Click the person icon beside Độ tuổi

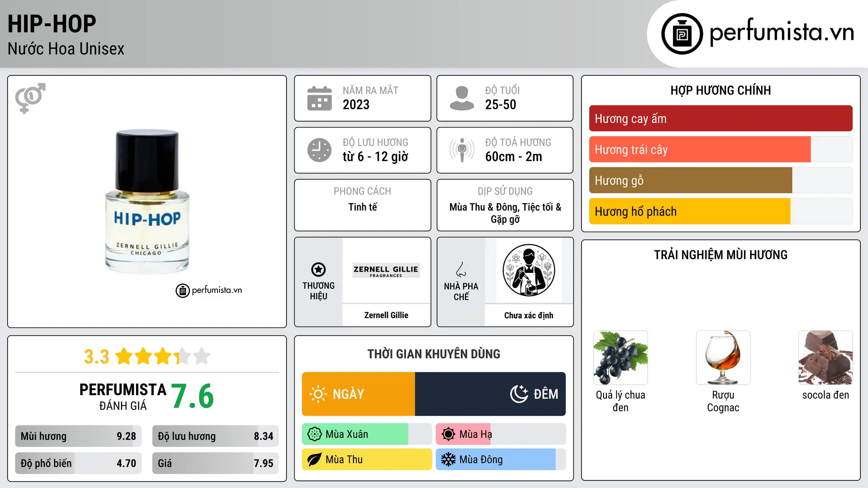click(462, 98)
